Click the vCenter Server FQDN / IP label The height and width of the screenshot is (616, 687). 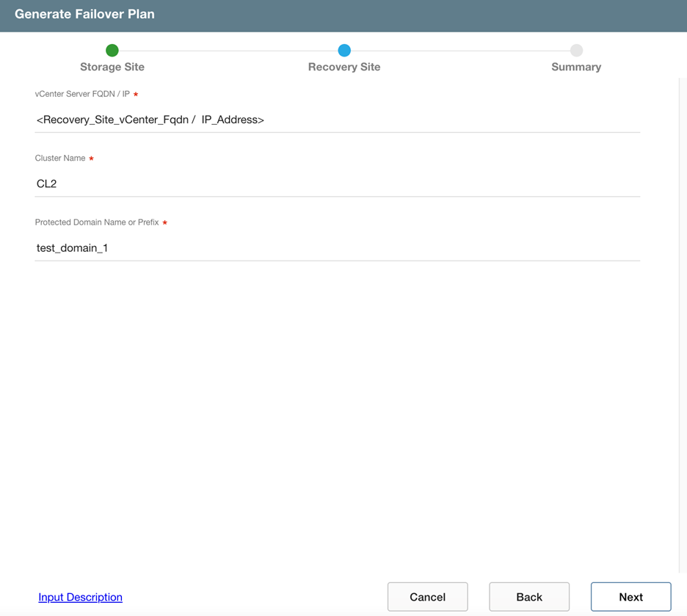pyautogui.click(x=82, y=94)
